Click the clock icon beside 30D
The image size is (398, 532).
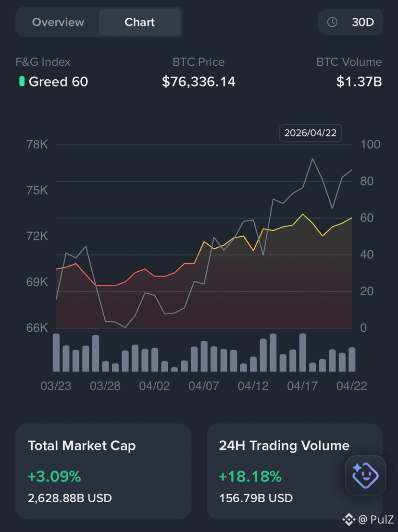(x=332, y=22)
